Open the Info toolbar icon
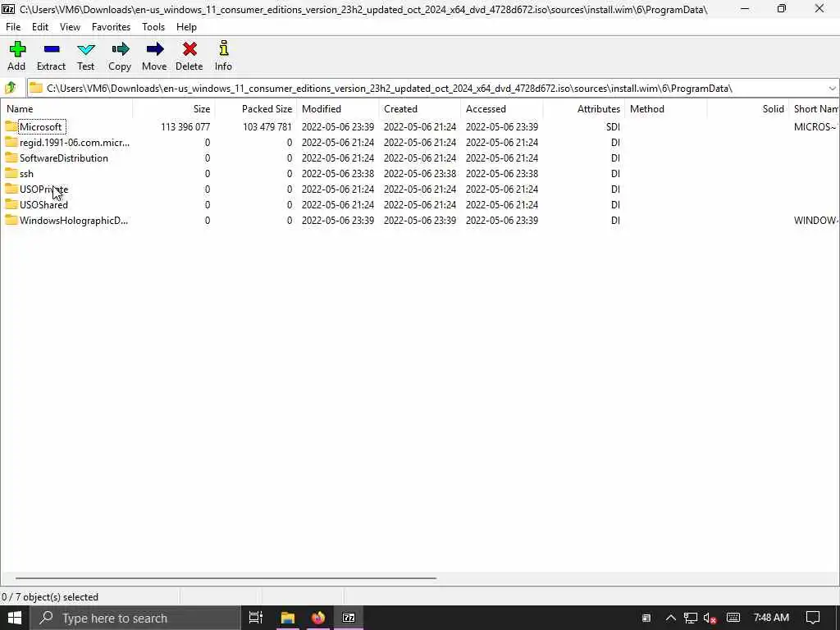Viewport: 840px width, 630px height. coord(223,48)
